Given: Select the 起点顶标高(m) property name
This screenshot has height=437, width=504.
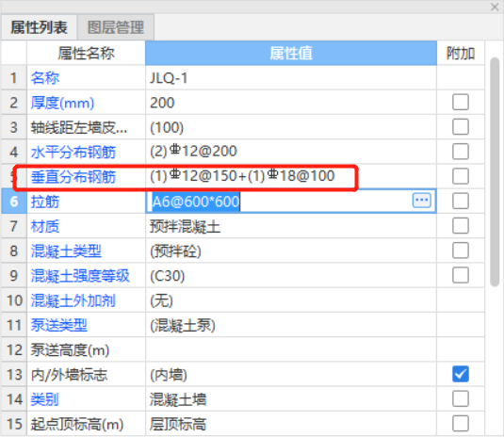Looking at the screenshot, I should tap(77, 424).
